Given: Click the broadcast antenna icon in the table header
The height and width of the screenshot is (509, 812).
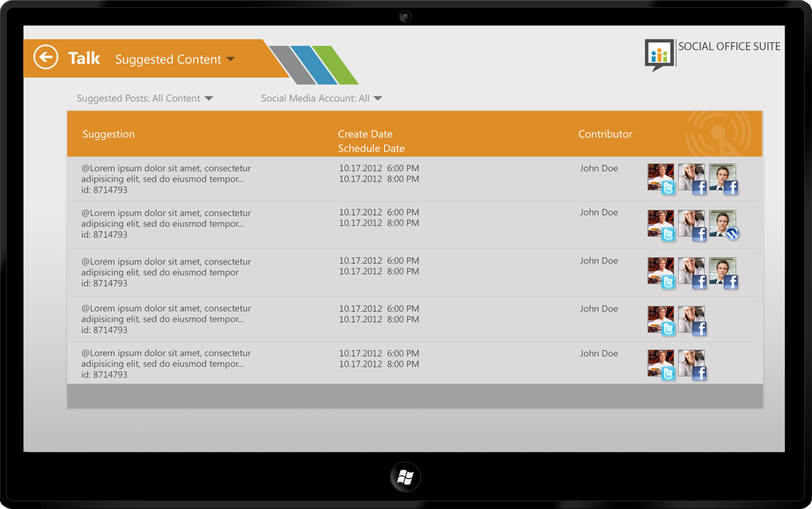Looking at the screenshot, I should pos(718,133).
